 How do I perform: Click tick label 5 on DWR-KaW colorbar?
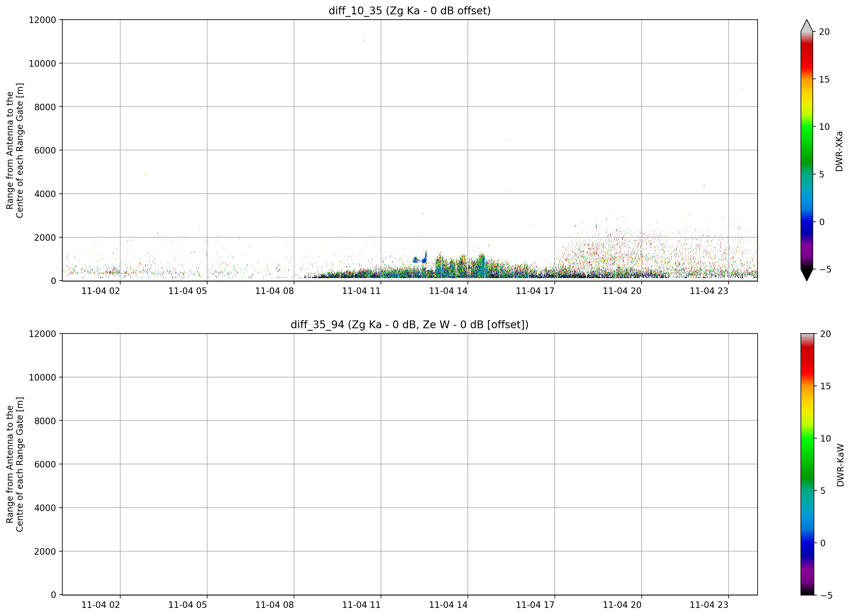822,491
